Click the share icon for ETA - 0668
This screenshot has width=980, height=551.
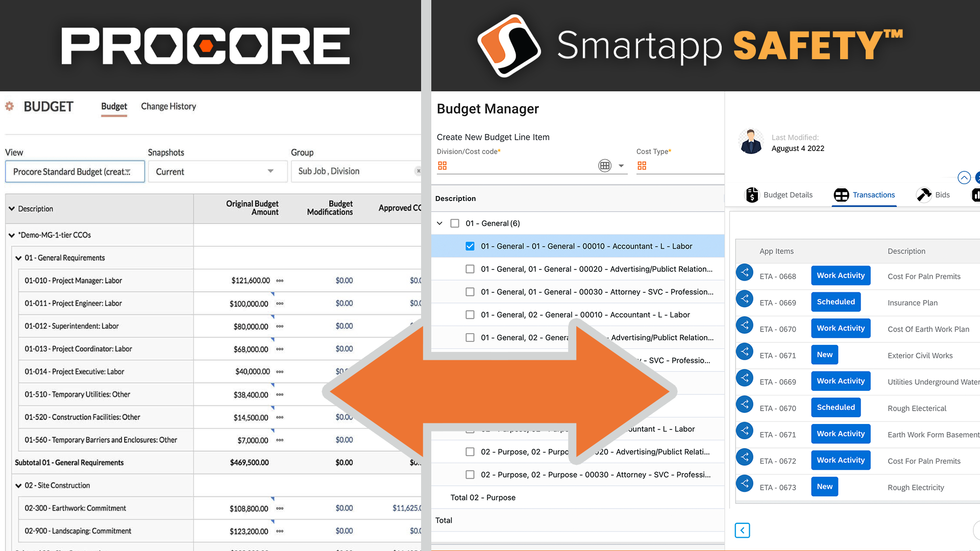[745, 272]
